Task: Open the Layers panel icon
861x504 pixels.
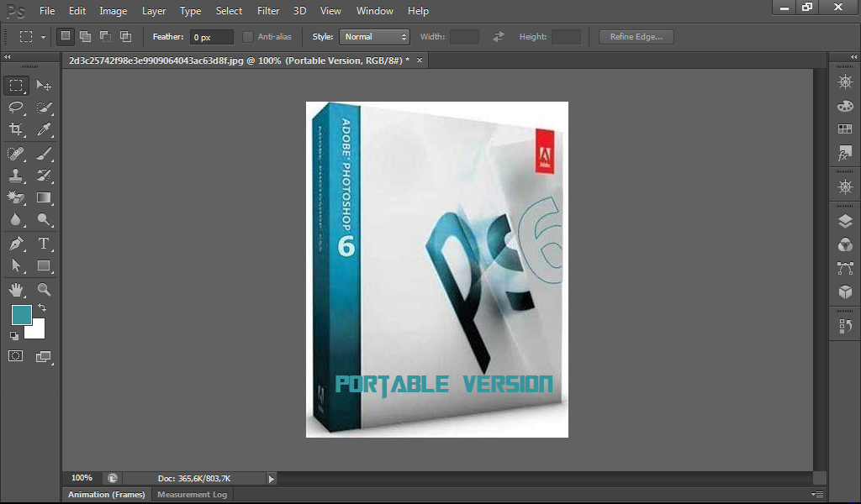Action: pyautogui.click(x=845, y=221)
